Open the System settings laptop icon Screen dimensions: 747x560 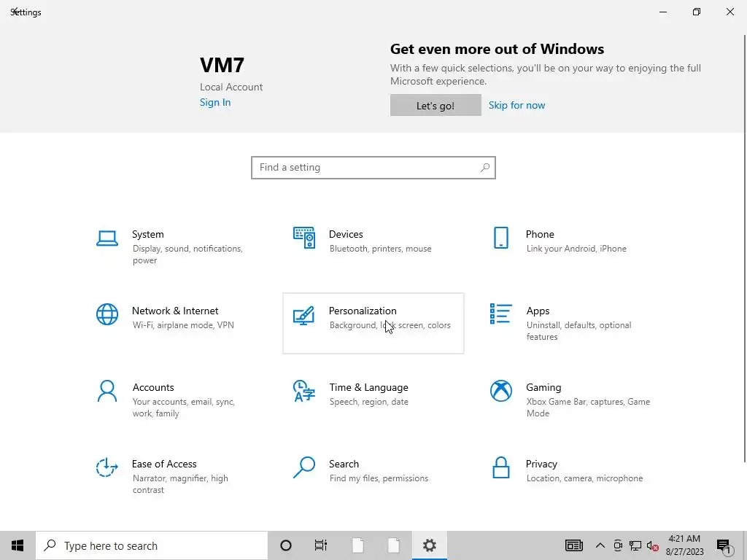point(107,238)
